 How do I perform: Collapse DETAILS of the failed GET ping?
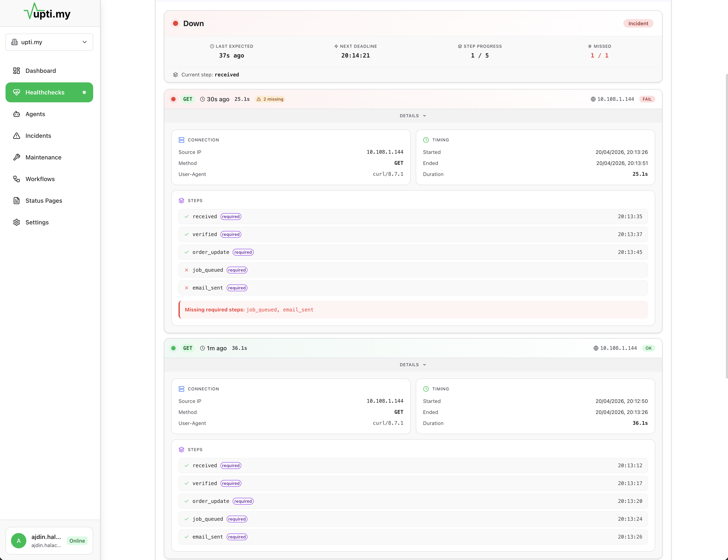(413, 116)
